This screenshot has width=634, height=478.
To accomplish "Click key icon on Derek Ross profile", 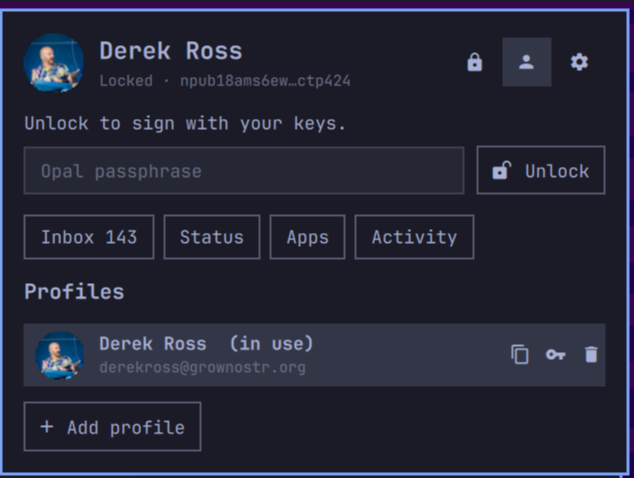I will (556, 355).
